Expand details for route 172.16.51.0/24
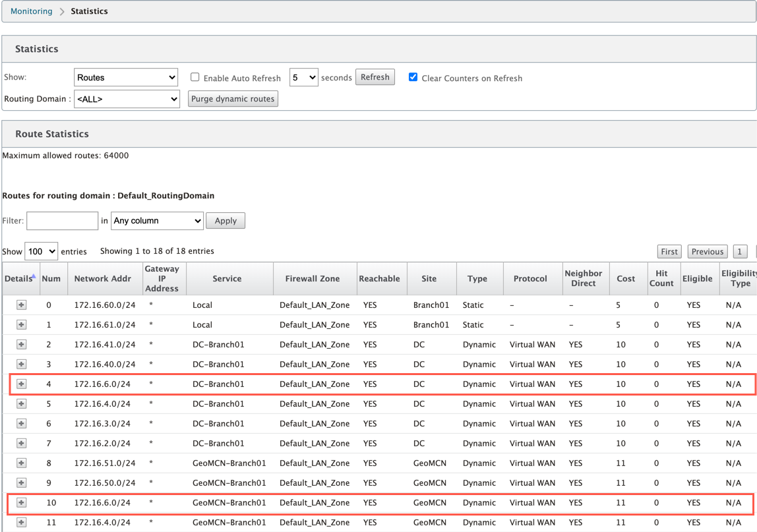Viewport: 757px width, 532px height. (21, 463)
